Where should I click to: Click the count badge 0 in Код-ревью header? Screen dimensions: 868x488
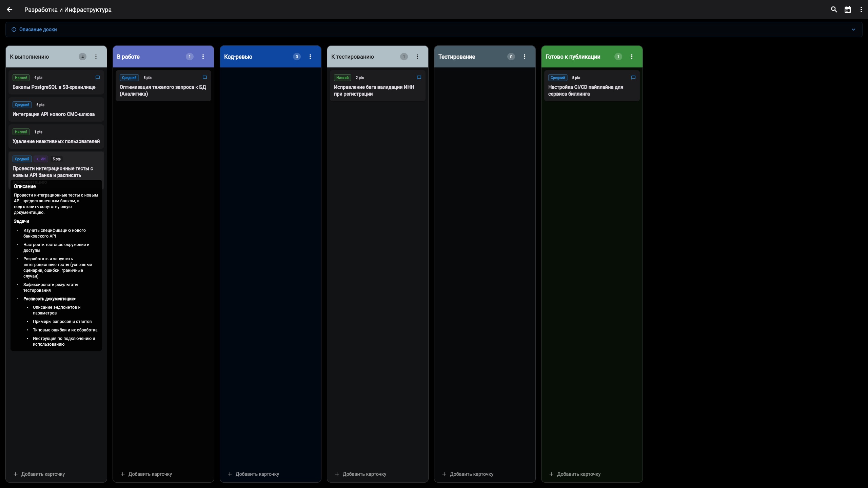[297, 57]
